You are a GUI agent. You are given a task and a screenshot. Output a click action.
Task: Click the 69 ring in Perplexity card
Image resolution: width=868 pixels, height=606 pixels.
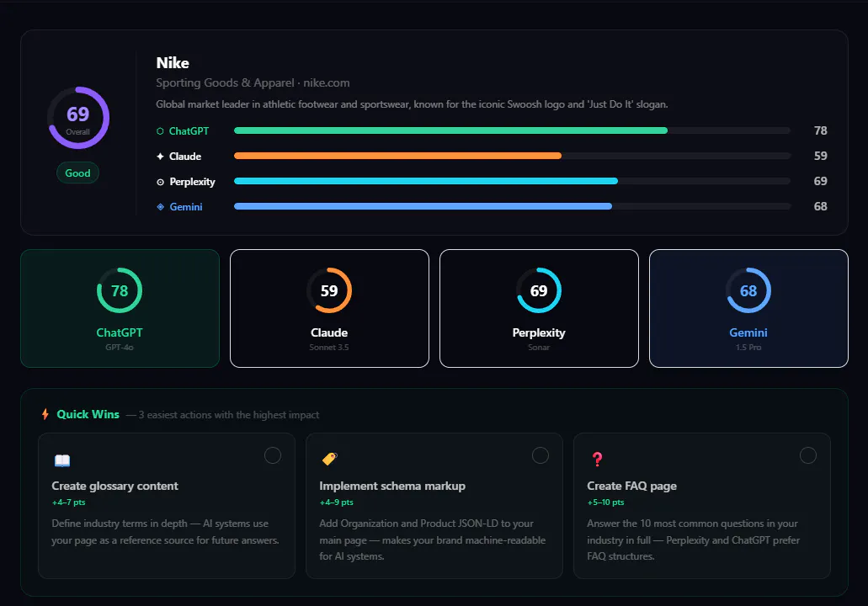539,290
